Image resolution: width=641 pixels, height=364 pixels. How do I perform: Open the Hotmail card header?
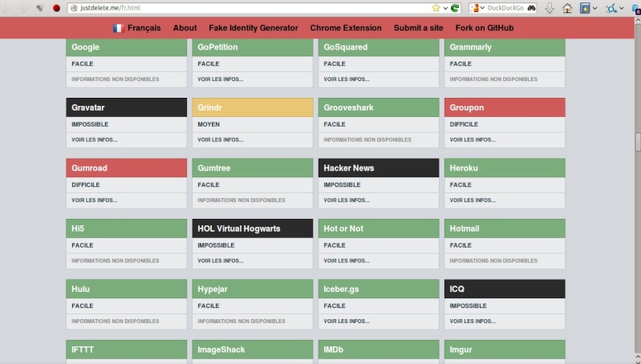coord(505,229)
